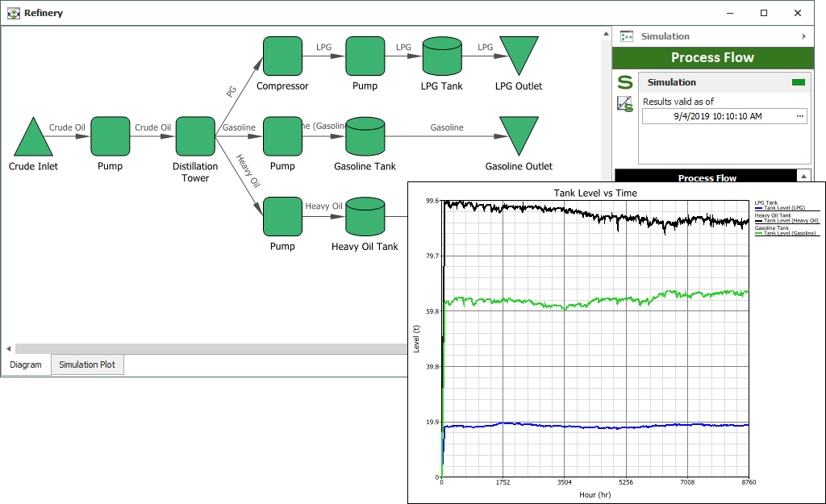Image resolution: width=826 pixels, height=504 pixels.
Task: Click the green Simulate (S) icon
Action: pos(625,82)
